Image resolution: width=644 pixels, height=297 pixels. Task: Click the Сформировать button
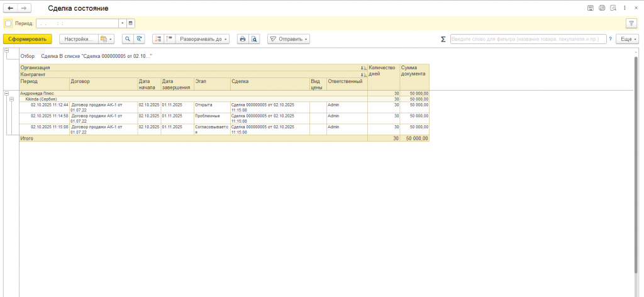point(27,39)
